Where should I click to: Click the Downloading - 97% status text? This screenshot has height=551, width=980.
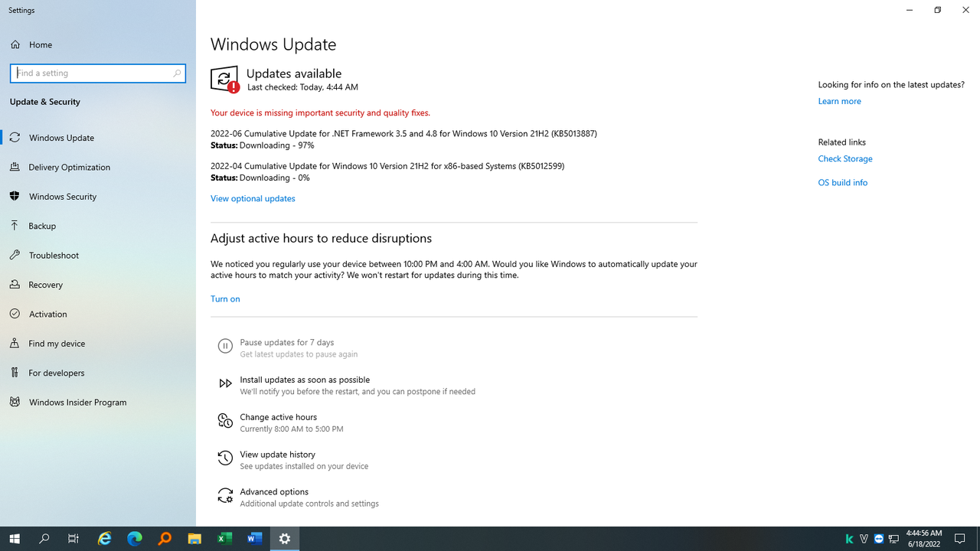coord(276,145)
